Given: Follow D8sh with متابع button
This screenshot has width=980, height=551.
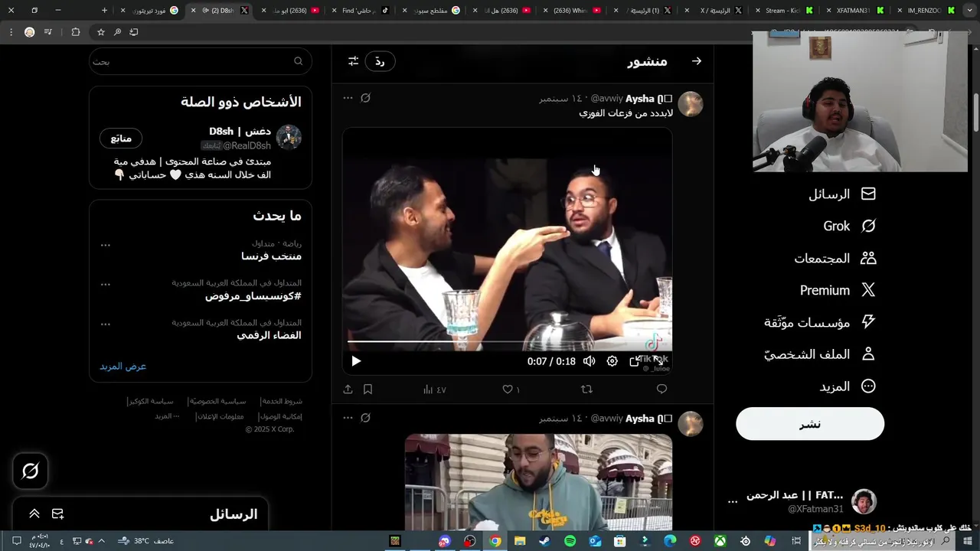Looking at the screenshot, I should pyautogui.click(x=121, y=139).
